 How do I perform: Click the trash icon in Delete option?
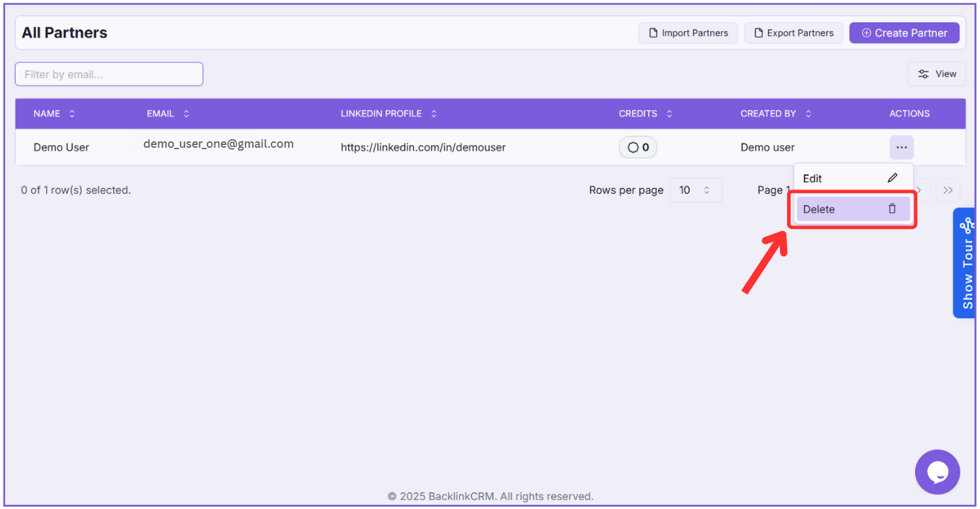click(x=892, y=209)
